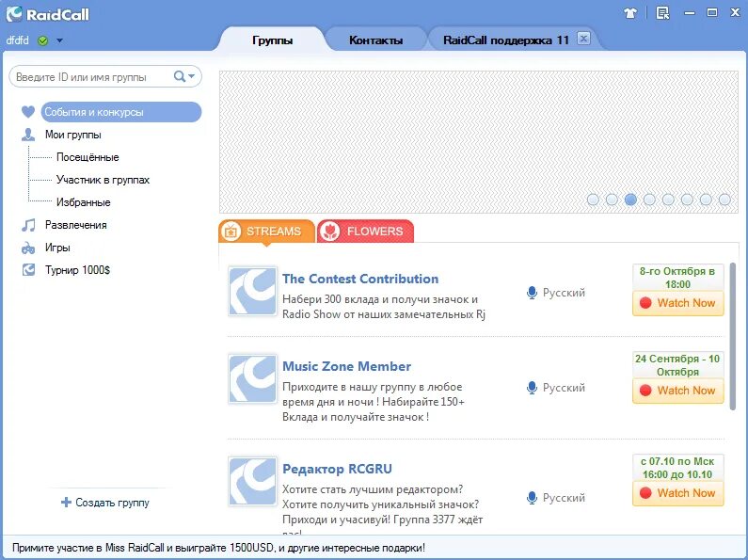Image resolution: width=748 pixels, height=560 pixels.
Task: Click the tulip icon on FLOWERS tab
Action: click(330, 232)
